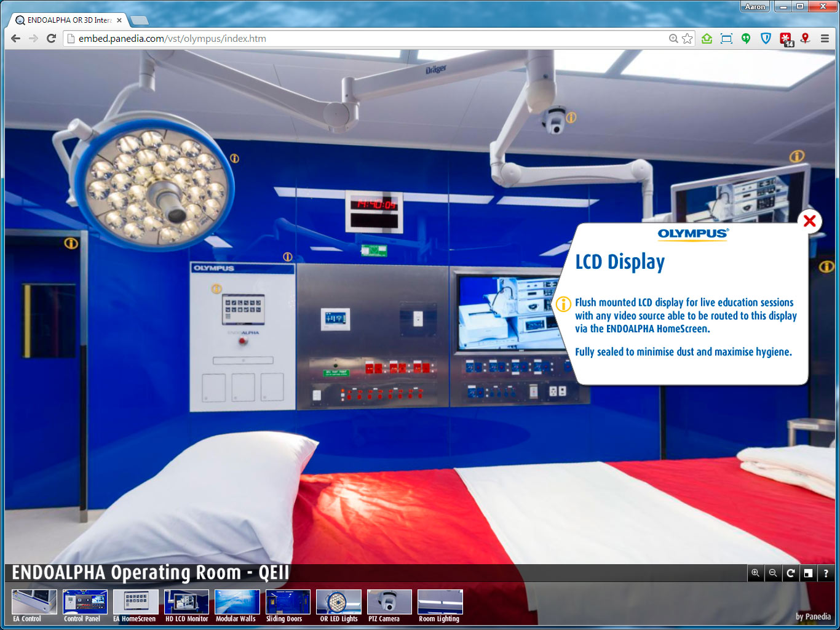840x630 pixels.
Task: Click the info hotspot beside the surgical light
Action: (234, 158)
